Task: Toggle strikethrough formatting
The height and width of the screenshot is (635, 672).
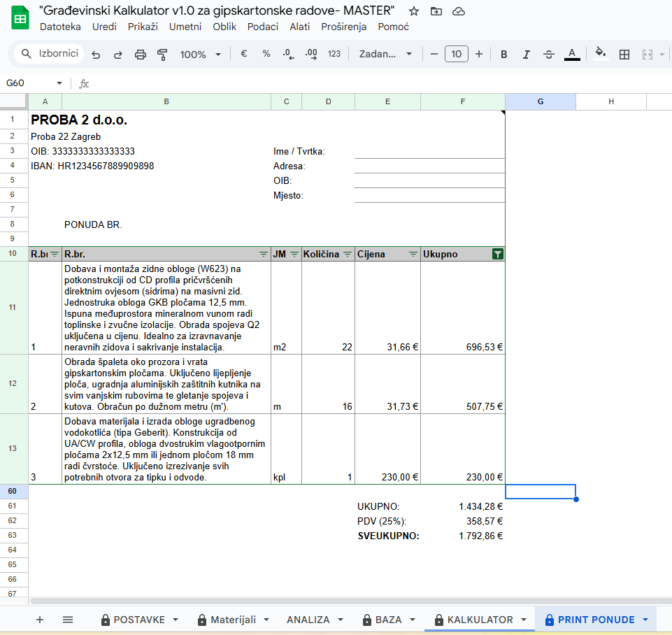Action: click(549, 55)
